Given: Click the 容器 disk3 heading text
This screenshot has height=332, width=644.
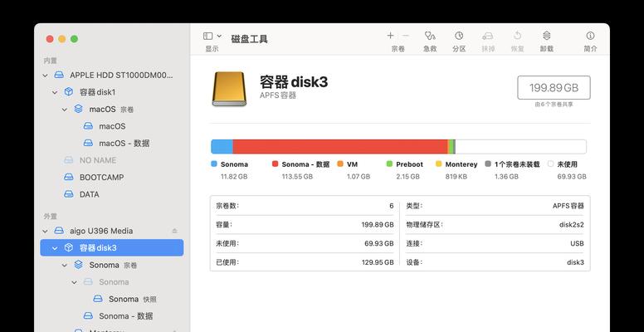Looking at the screenshot, I should [294, 82].
